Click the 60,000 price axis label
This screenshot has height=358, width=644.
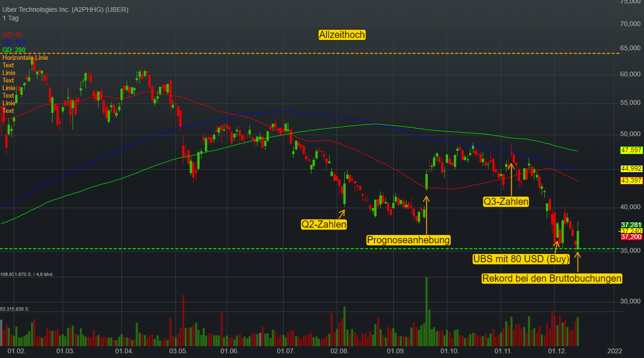[631, 74]
